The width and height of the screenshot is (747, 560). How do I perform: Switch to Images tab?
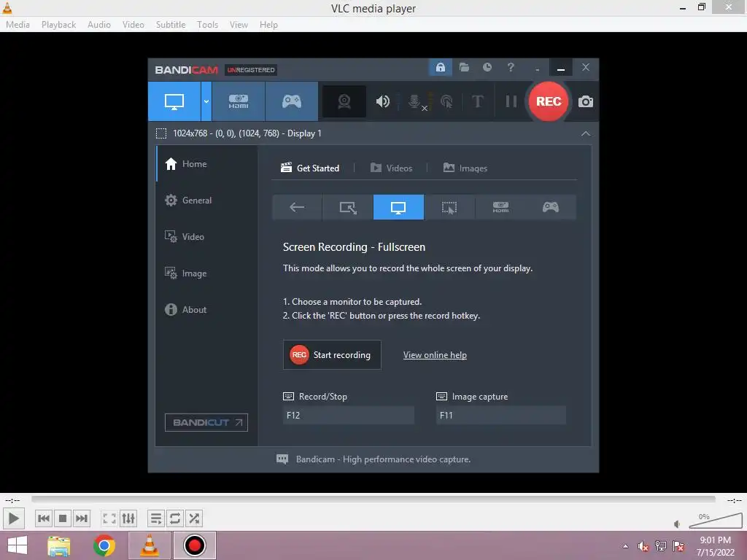[x=465, y=168]
